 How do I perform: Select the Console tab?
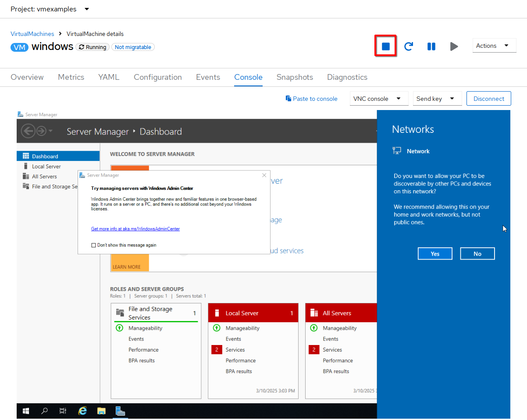[248, 77]
